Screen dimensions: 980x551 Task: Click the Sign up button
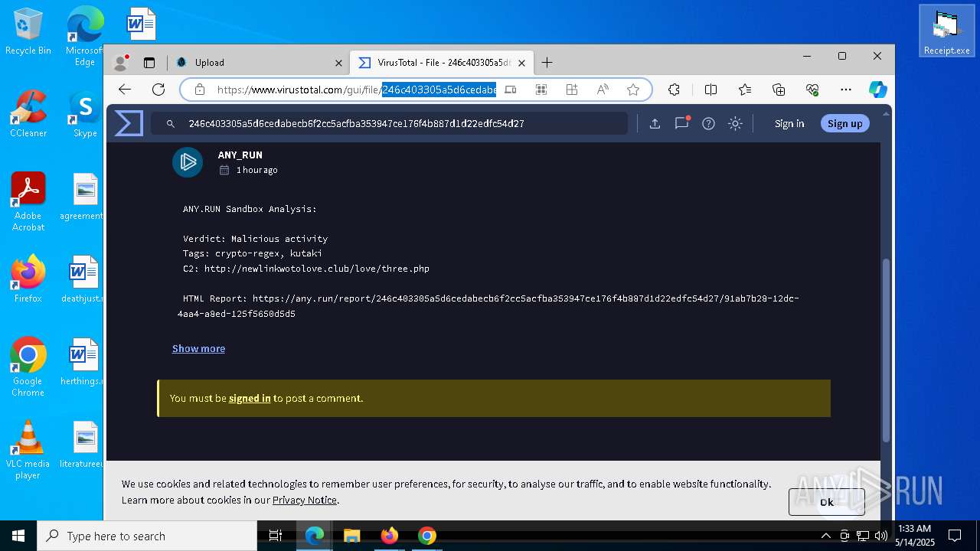click(844, 123)
